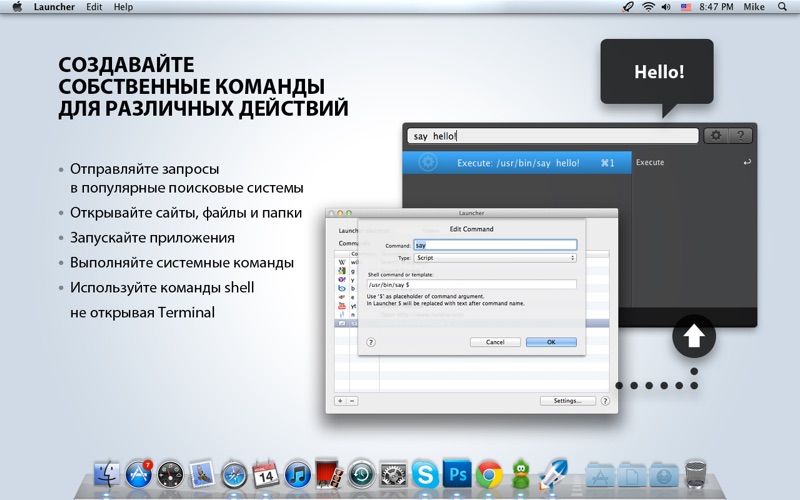Select the 'Execute: /usr/bin/say hello!' result row
The image size is (800, 500).
517,163
